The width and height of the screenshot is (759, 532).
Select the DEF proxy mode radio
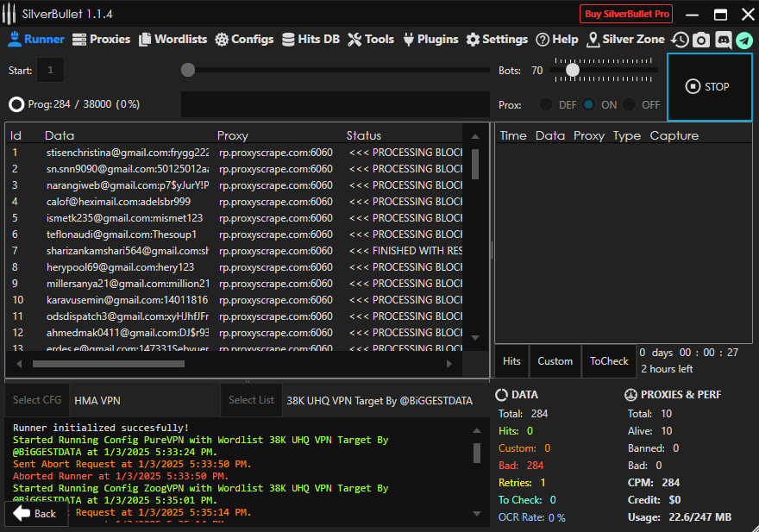tap(546, 104)
